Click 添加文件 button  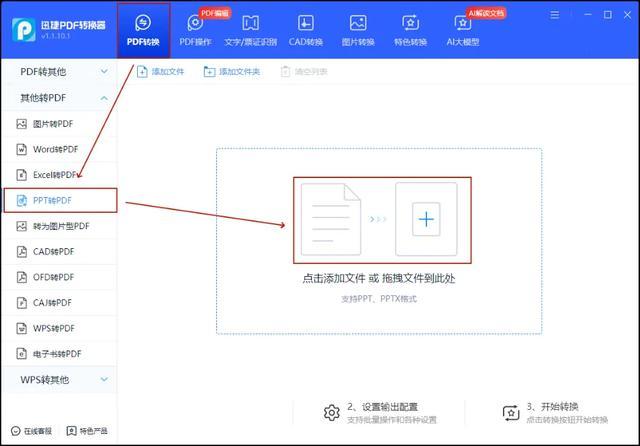(160, 72)
